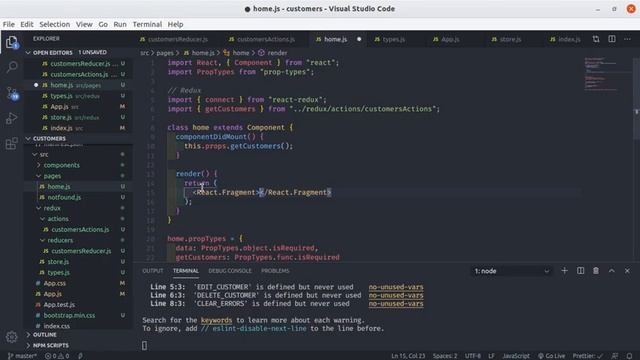The height and width of the screenshot is (360, 640).
Task: Switch to customersActions.js editor tab
Action: [265, 39]
